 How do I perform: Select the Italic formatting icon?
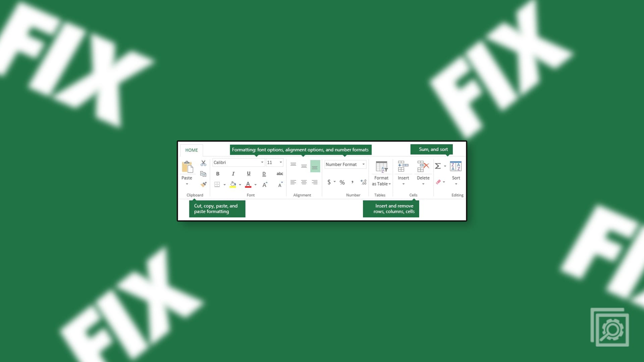[233, 173]
